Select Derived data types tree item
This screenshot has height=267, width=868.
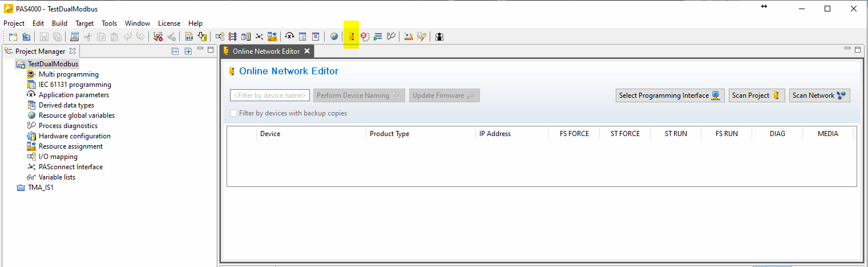tap(66, 105)
